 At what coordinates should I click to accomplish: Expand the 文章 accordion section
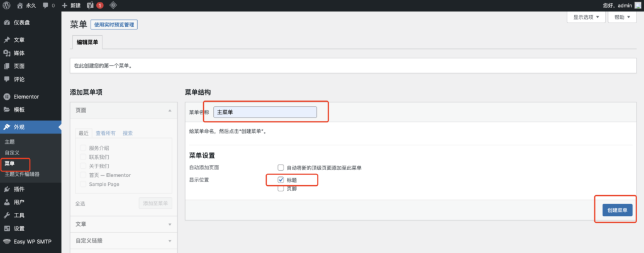[124, 224]
